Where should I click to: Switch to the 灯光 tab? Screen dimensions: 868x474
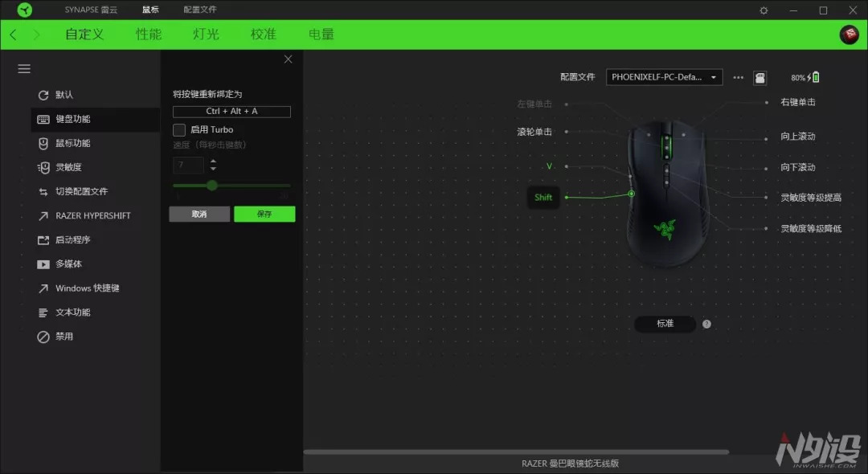tap(206, 34)
